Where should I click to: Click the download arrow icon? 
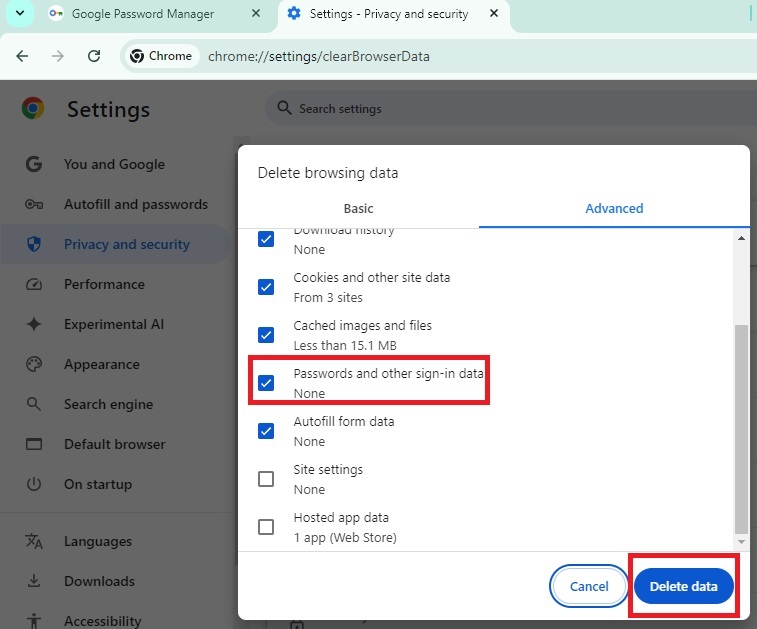click(x=34, y=581)
